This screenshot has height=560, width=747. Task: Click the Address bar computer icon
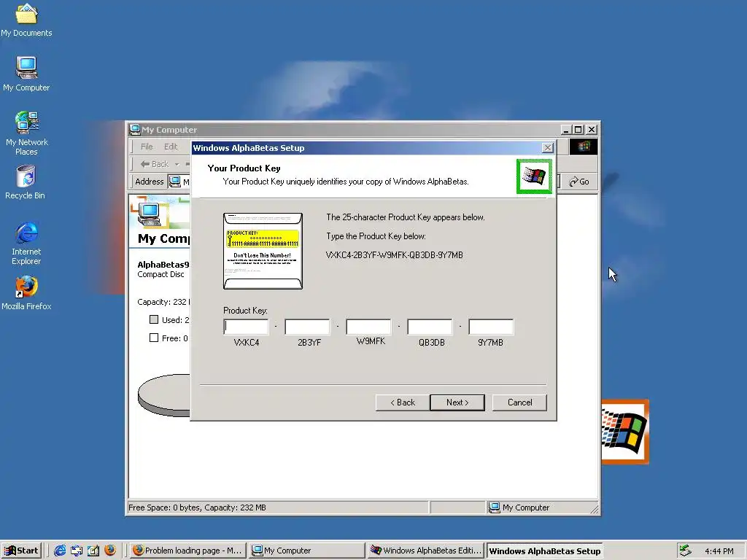[175, 182]
